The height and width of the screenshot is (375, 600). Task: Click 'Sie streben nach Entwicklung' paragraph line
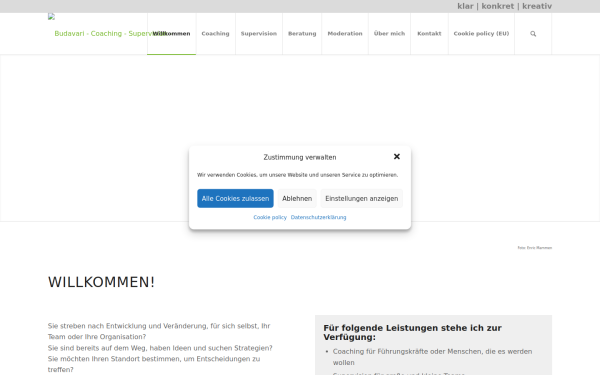pos(159,326)
